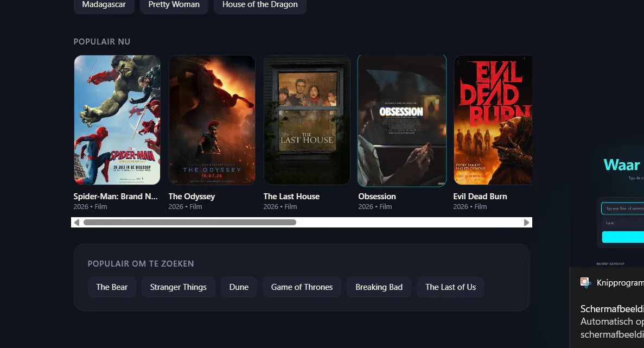644x348 pixels.
Task: Click the right arrow of the carousel scrollbar
Action: coord(526,222)
